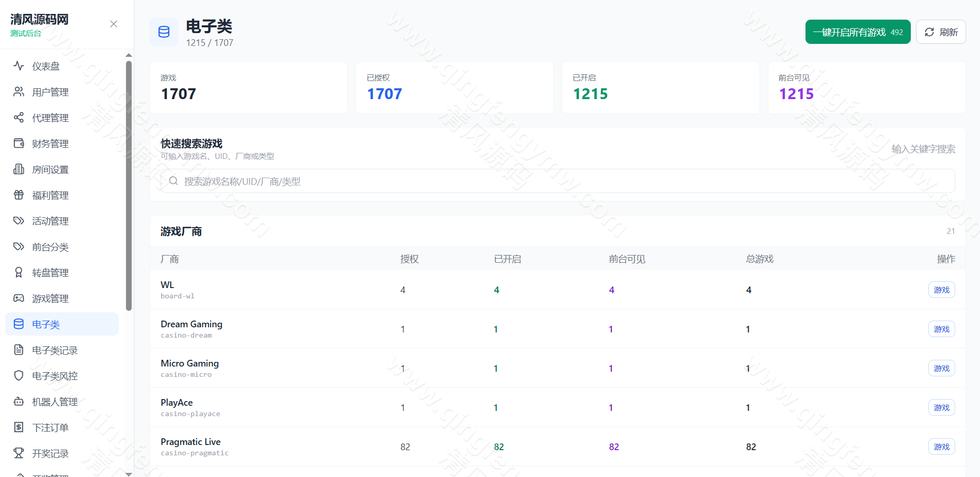This screenshot has width=980, height=477.
Task: Click the 已授权 1707 stat card
Action: (x=454, y=88)
